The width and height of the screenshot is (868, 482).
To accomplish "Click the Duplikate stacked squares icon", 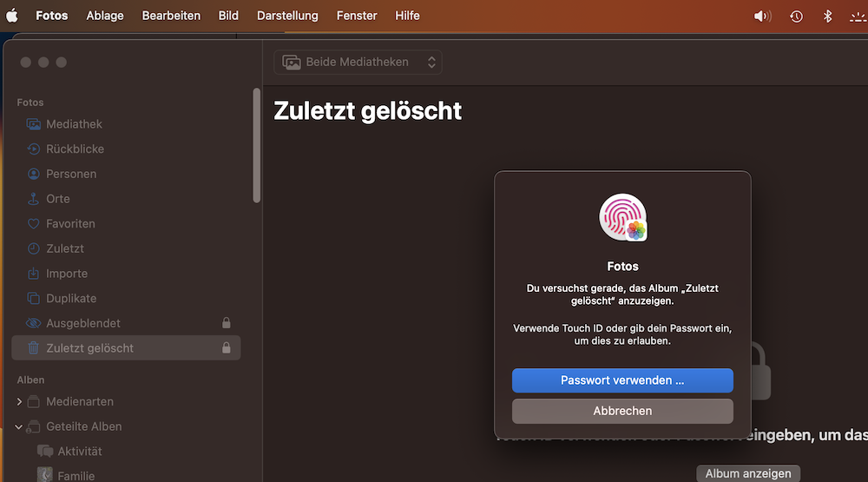I will (x=33, y=298).
